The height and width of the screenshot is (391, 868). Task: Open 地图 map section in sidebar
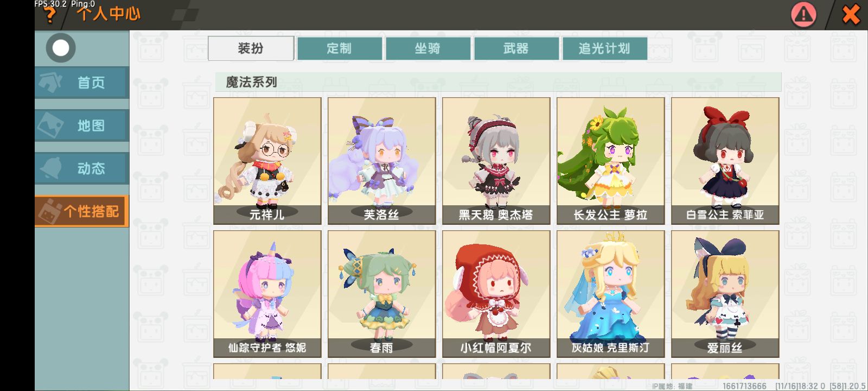82,125
